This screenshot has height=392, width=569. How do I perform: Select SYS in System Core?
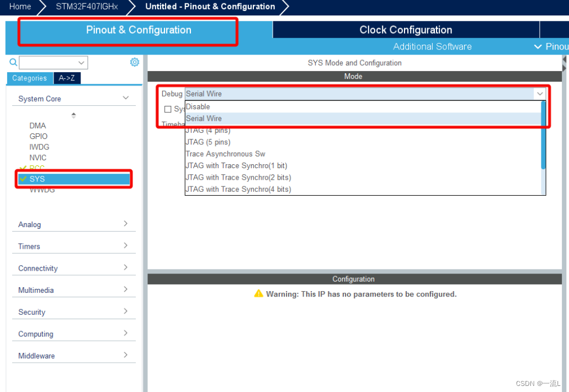point(74,179)
